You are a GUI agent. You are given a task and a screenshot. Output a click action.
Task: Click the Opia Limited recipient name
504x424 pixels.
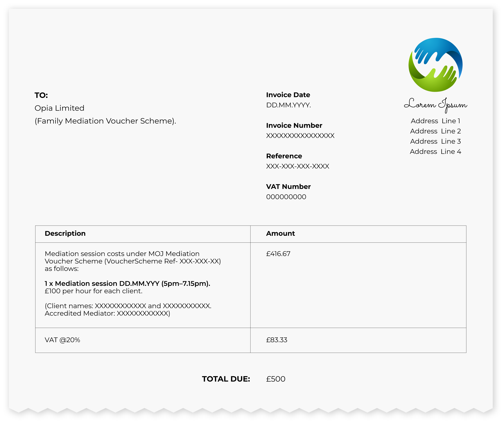pos(59,108)
